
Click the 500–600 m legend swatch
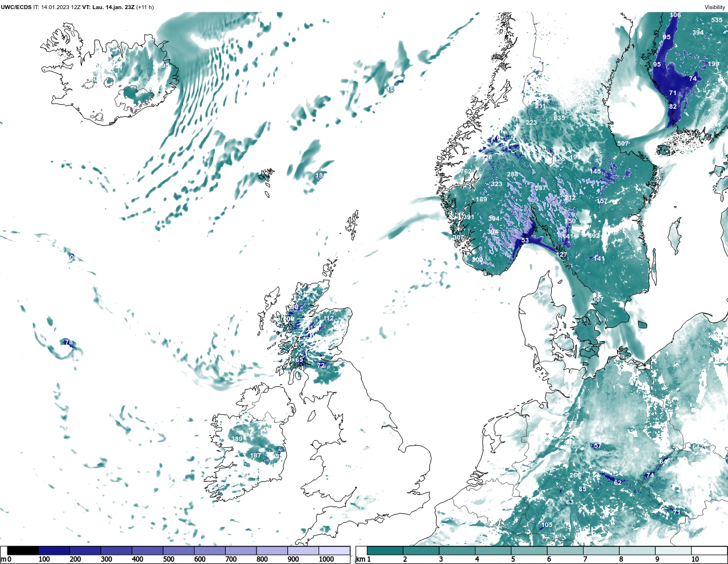coord(179,550)
